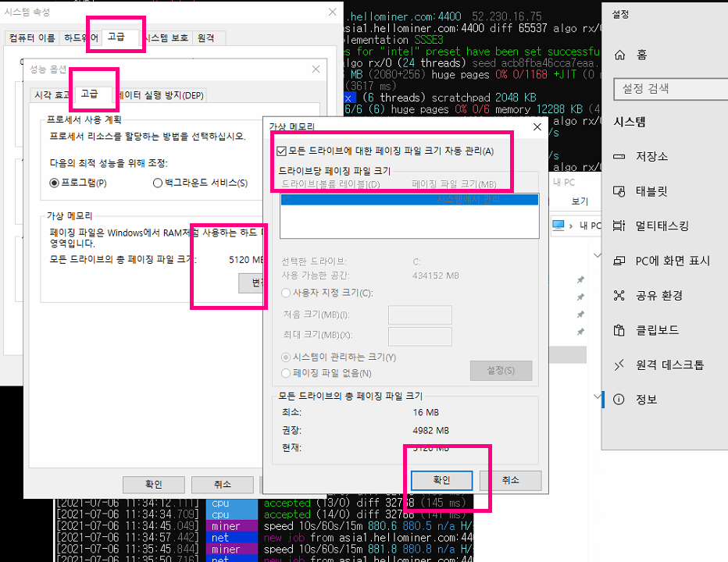
Task: Click 확인 in Performance Options dialog
Action: [154, 485]
